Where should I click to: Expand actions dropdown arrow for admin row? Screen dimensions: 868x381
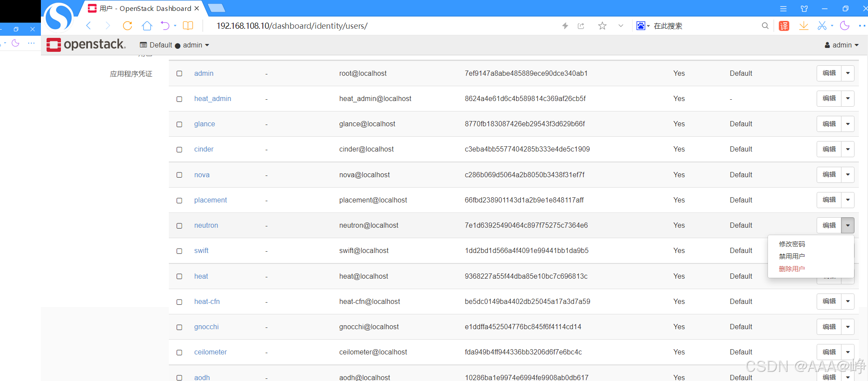click(848, 73)
